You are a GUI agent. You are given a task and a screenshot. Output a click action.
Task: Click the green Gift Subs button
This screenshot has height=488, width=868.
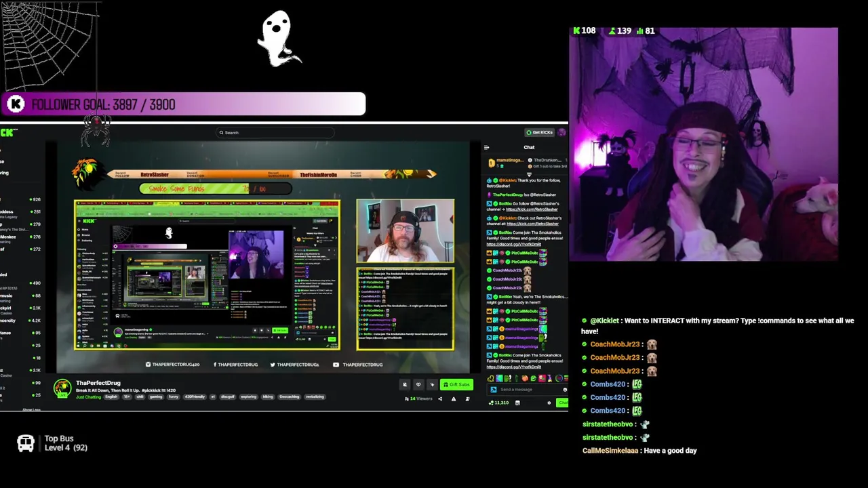click(456, 384)
